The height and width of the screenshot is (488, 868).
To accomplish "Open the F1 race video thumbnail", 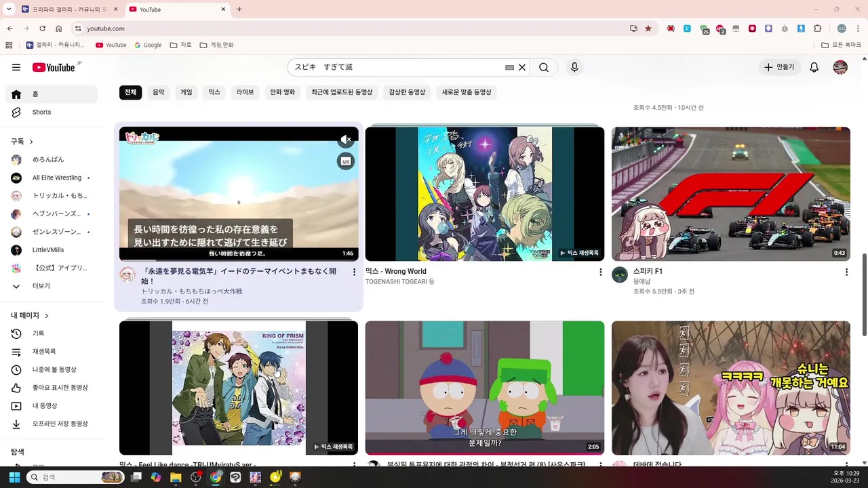I will (x=731, y=194).
